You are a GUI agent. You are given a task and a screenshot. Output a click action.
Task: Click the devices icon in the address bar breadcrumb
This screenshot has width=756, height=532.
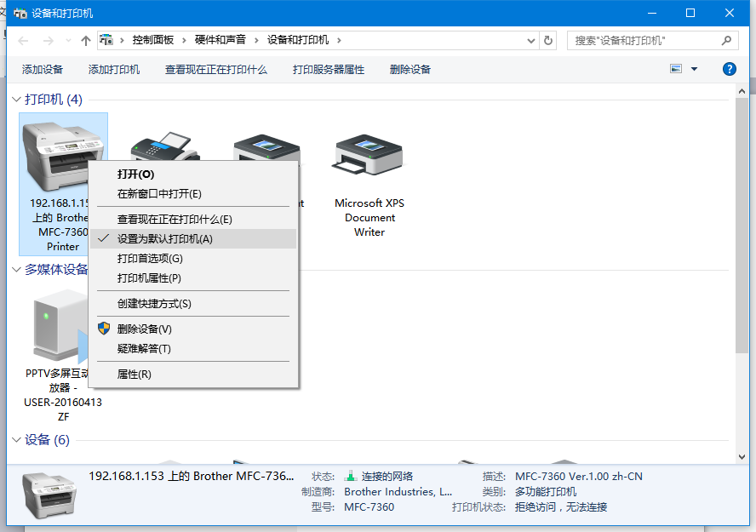click(106, 39)
